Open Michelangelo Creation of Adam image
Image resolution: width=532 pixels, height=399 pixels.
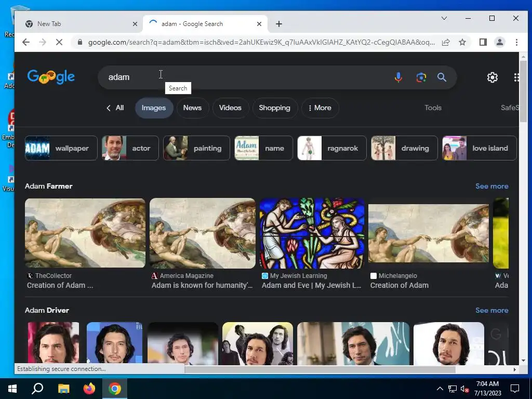[x=429, y=233]
